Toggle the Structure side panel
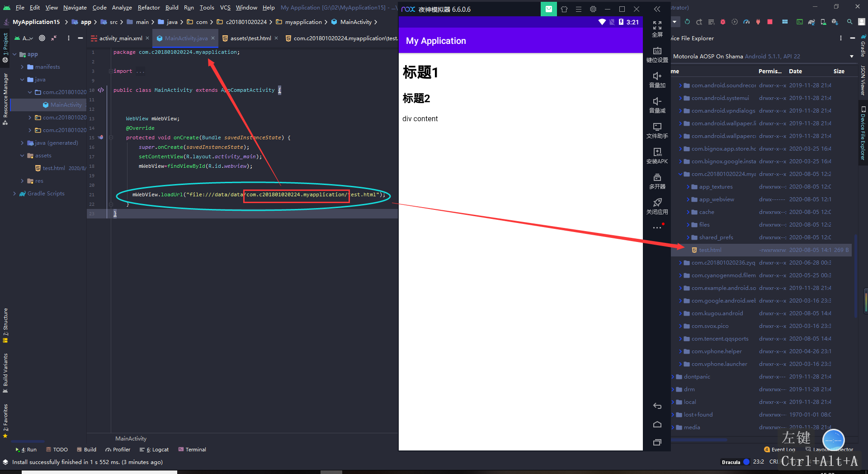 pyautogui.click(x=5, y=326)
